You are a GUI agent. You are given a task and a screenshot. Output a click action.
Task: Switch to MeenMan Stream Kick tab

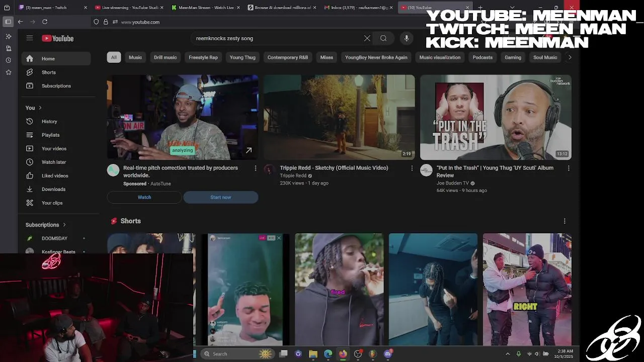(206, 8)
